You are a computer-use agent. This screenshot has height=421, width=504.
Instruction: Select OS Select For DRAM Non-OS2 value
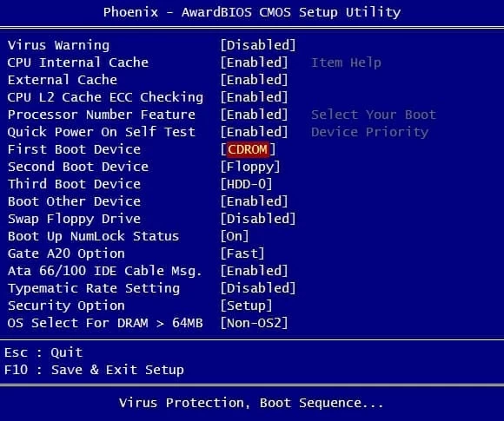(x=254, y=323)
